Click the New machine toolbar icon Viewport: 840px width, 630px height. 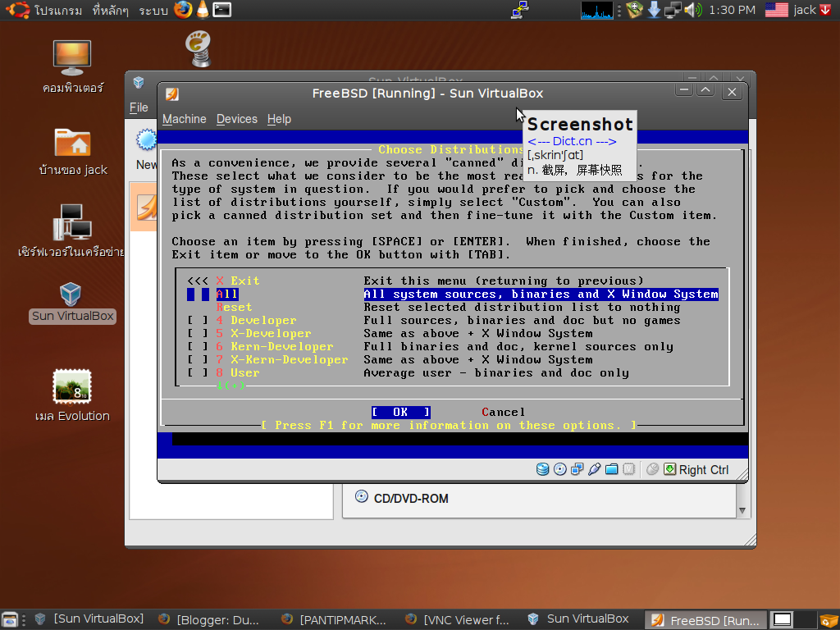point(146,139)
